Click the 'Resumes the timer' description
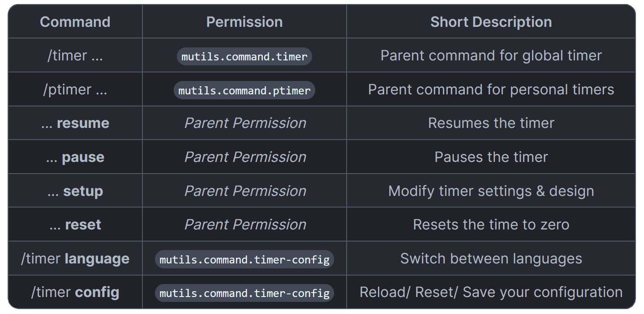644x314 pixels. (x=491, y=123)
